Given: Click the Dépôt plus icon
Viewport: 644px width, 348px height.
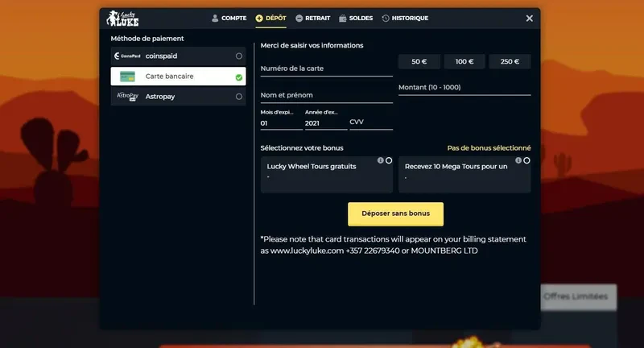Looking at the screenshot, I should pos(259,18).
